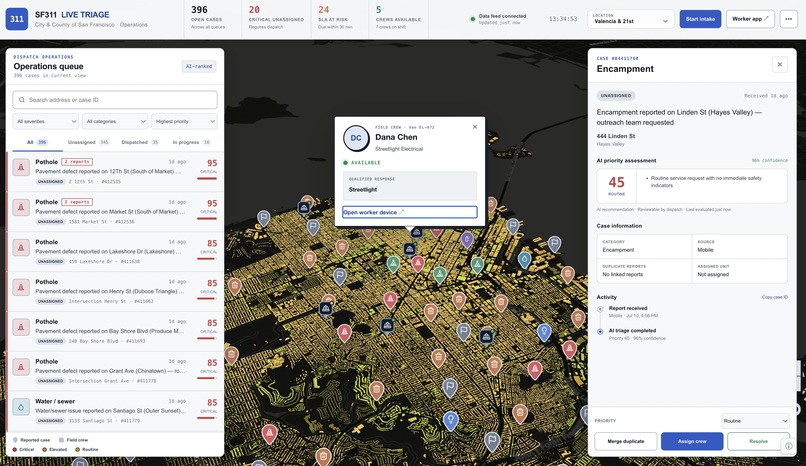Close the Encampment case panel
The width and height of the screenshot is (806, 466).
coord(780,64)
